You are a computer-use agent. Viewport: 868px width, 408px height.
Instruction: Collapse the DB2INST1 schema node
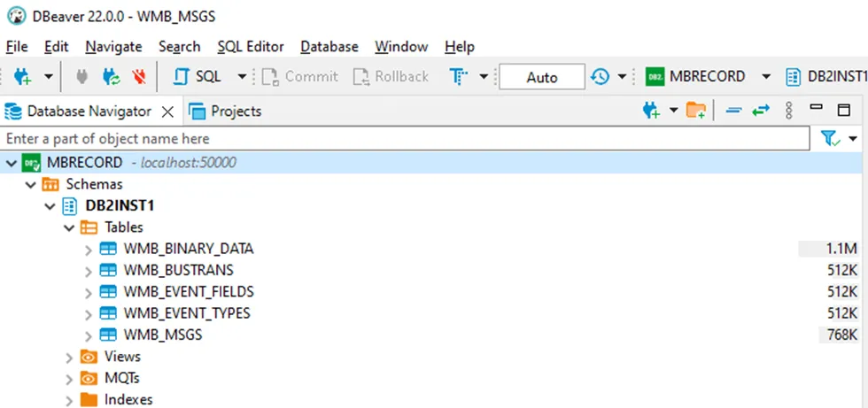pyautogui.click(x=50, y=207)
